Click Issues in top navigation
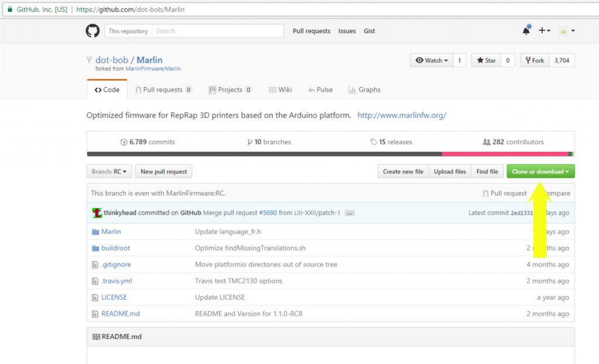The width and height of the screenshot is (599, 364). (x=347, y=31)
